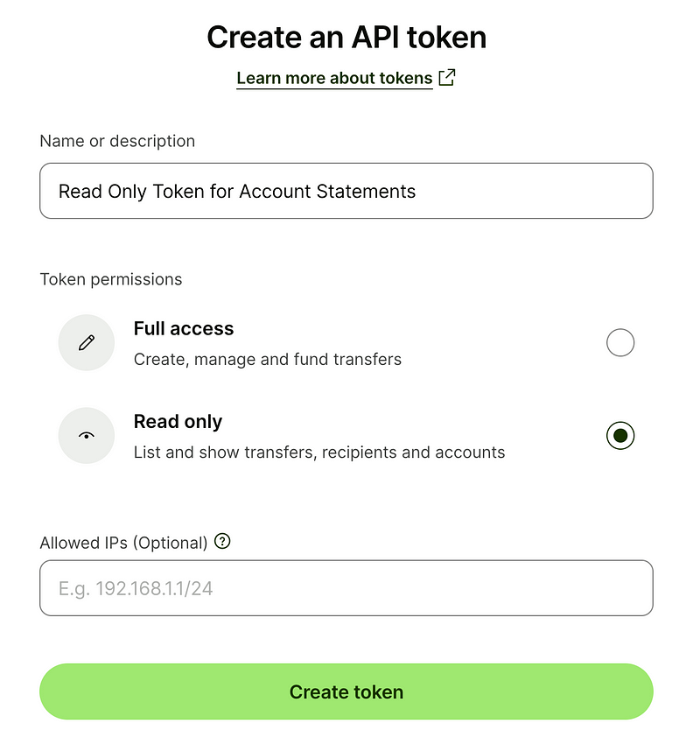700x737 pixels.
Task: Click the Full access option title
Action: (184, 329)
